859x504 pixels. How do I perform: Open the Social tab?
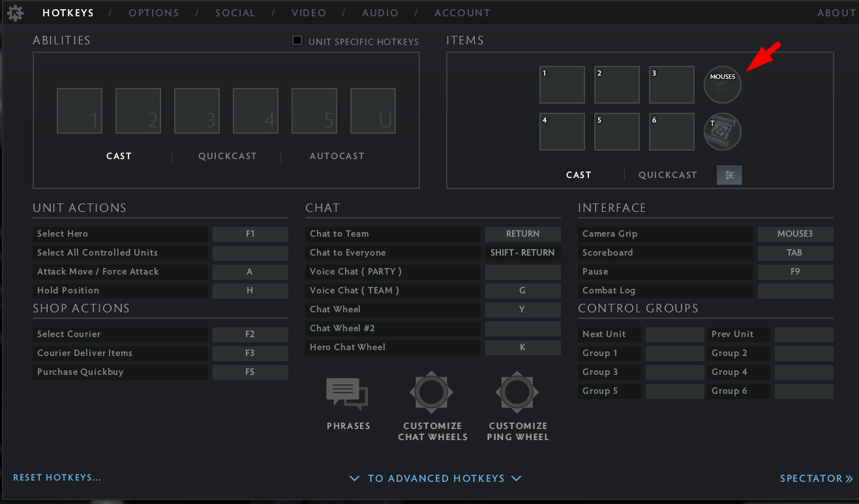(235, 13)
